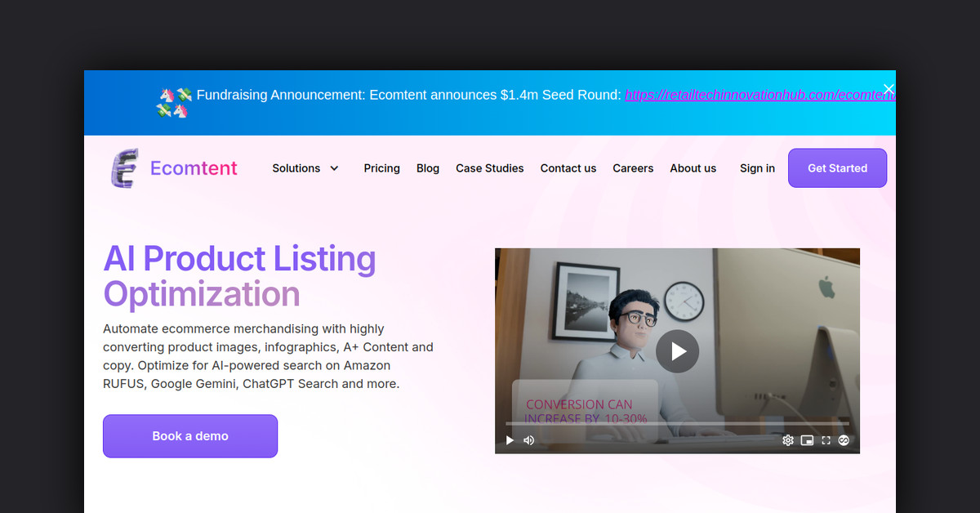Open the Pricing page
Screen dimensions: 980x513
(381, 168)
